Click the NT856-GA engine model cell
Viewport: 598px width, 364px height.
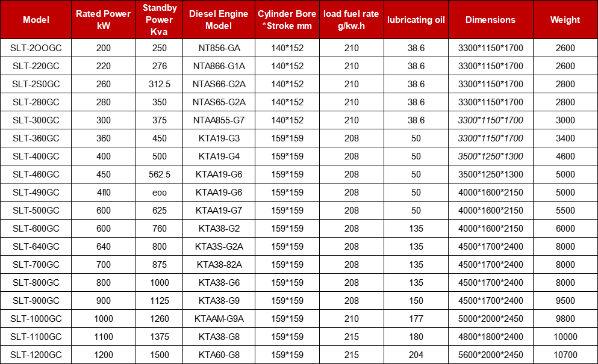pos(218,48)
